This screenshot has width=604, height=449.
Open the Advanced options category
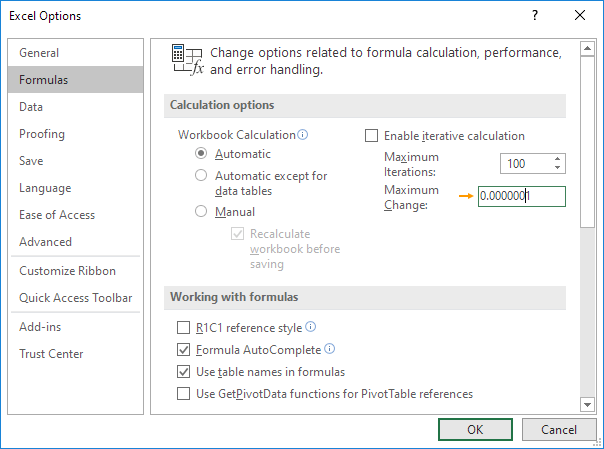tap(45, 242)
